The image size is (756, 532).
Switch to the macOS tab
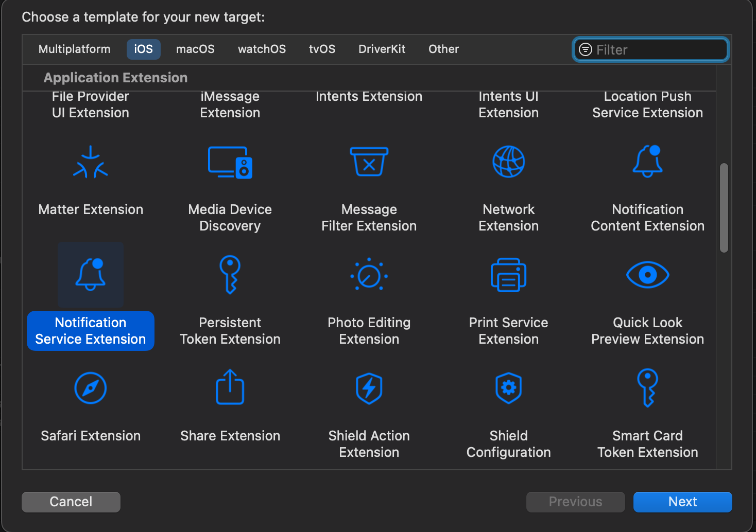(196, 49)
